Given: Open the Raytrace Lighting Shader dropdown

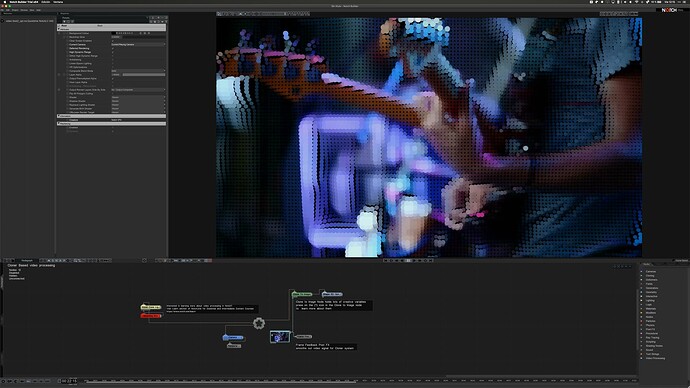Looking at the screenshot, I should pyautogui.click(x=138, y=105).
